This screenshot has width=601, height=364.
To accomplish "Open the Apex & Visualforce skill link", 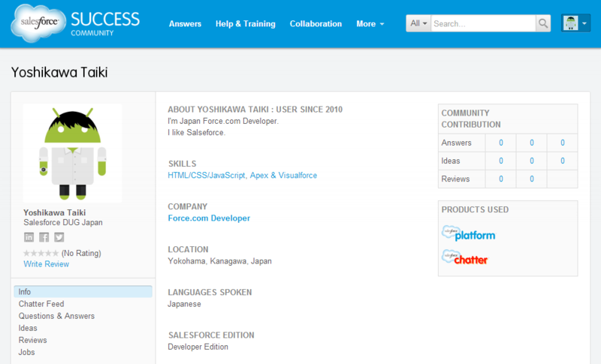I will tap(284, 176).
